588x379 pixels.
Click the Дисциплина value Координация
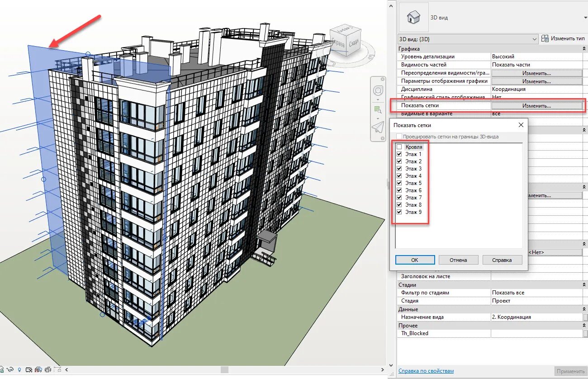click(537, 89)
